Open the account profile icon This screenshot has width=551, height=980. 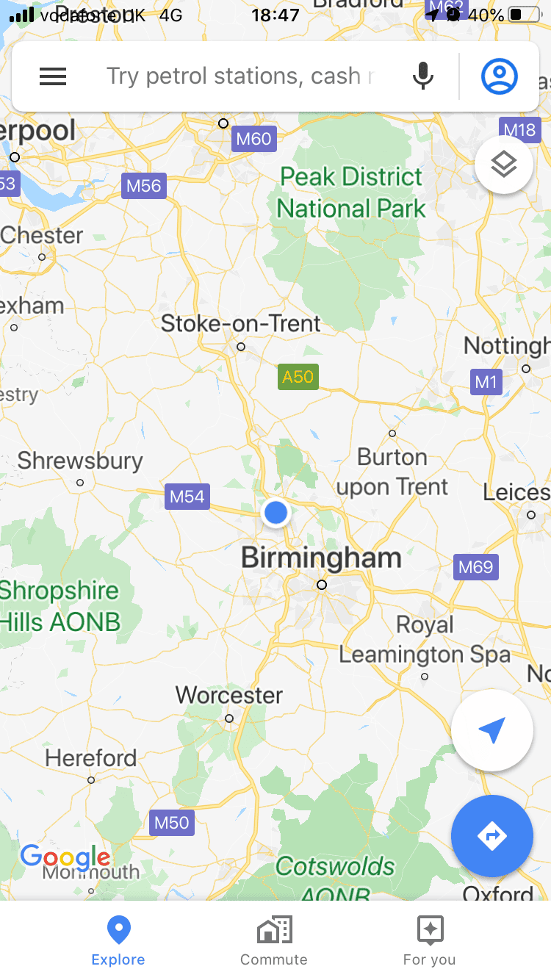coord(500,76)
